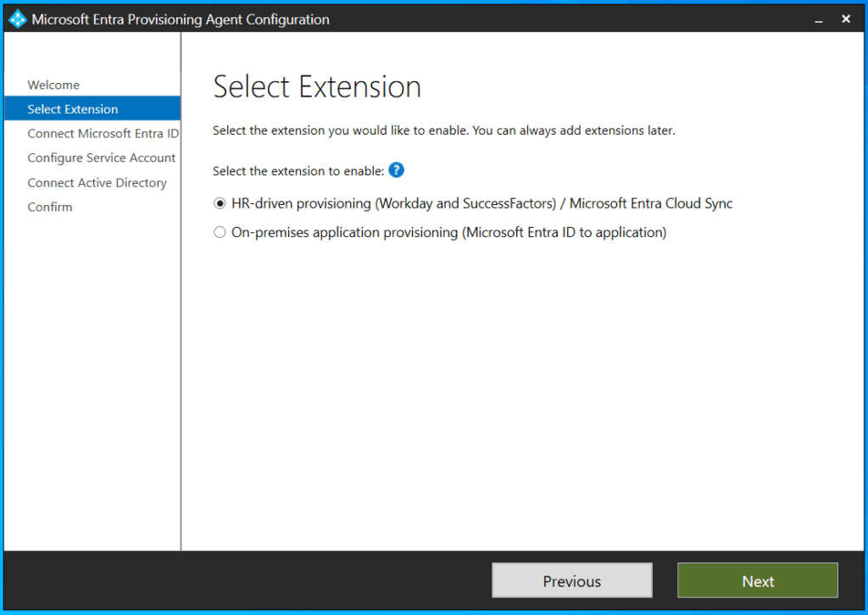Minimize the Provisioning Agent Configuration window
The width and height of the screenshot is (868, 615).
[x=818, y=19]
